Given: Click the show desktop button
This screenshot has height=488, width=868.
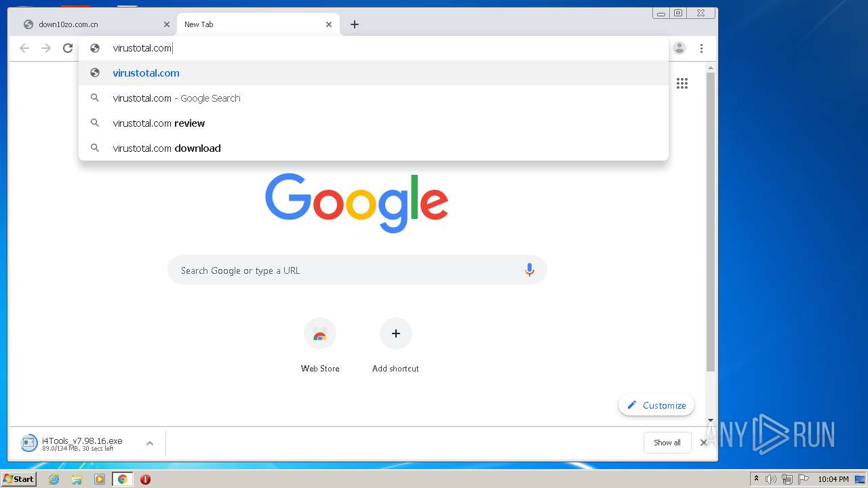Looking at the screenshot, I should (x=861, y=479).
